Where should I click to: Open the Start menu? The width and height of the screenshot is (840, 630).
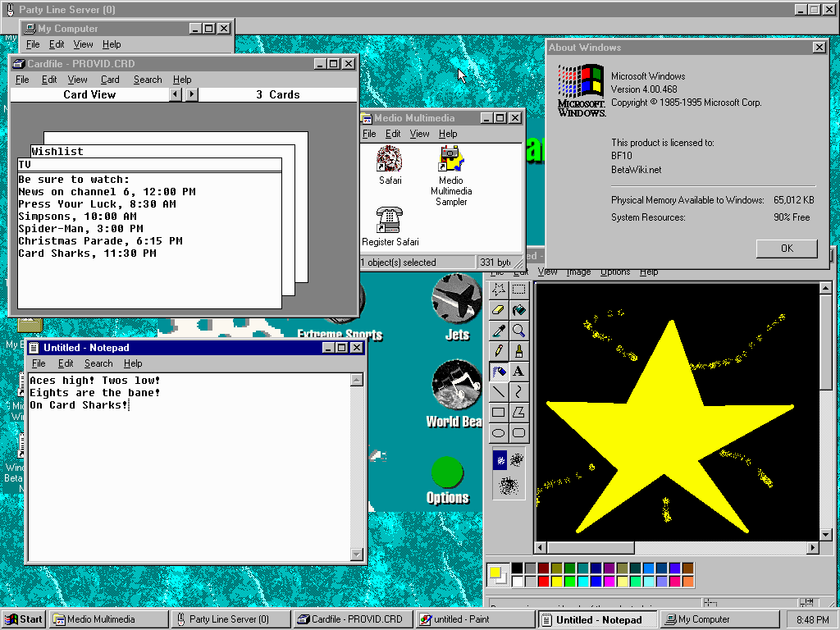tap(24, 619)
